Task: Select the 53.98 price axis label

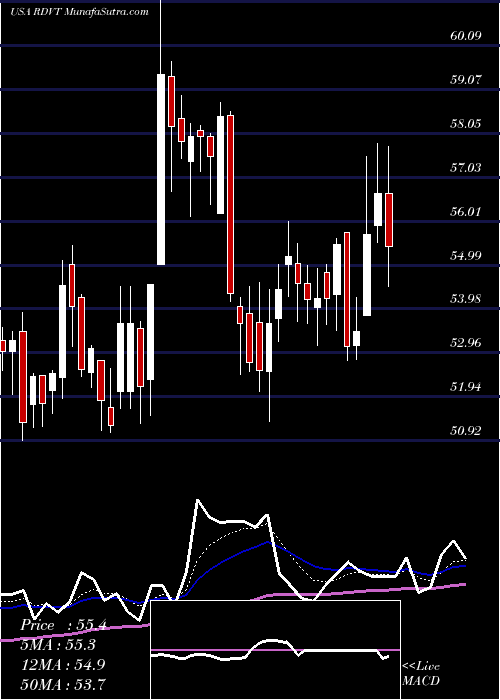Action: (466, 299)
